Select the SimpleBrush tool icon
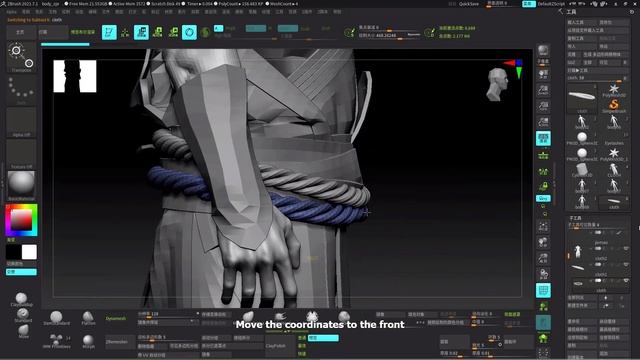 [x=613, y=106]
